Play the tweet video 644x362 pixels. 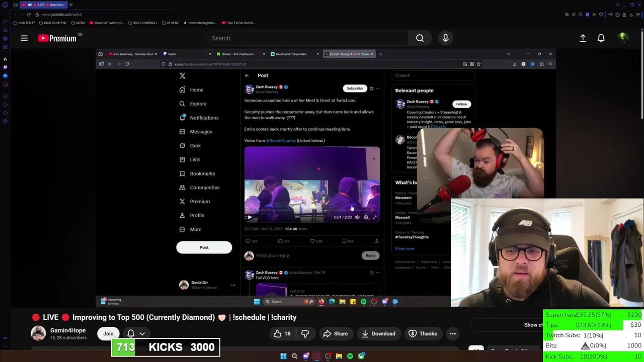[x=249, y=217]
